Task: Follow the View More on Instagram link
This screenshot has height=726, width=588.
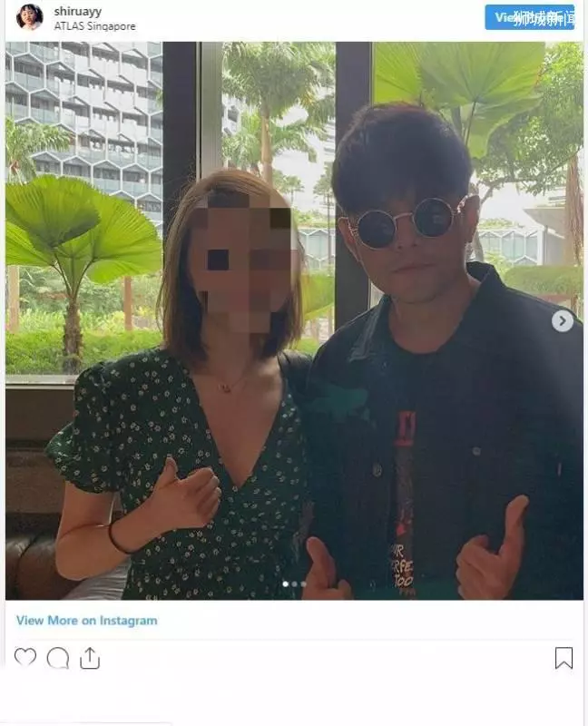Action: (x=86, y=621)
